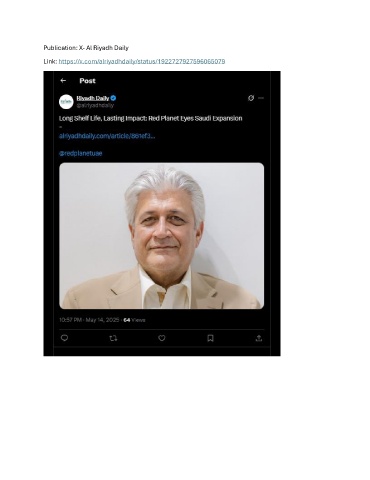Open the attached portrait photo

click(x=162, y=236)
